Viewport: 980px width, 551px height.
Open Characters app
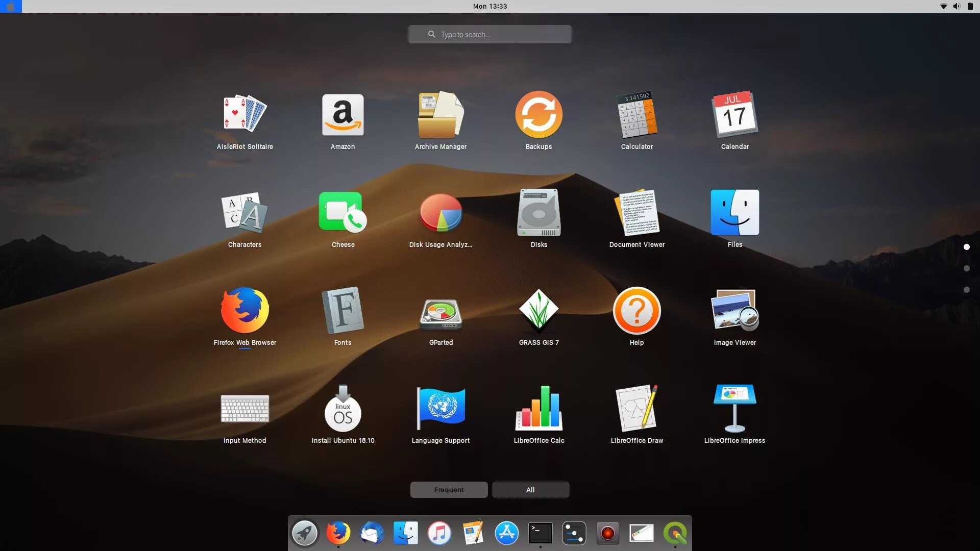click(244, 214)
